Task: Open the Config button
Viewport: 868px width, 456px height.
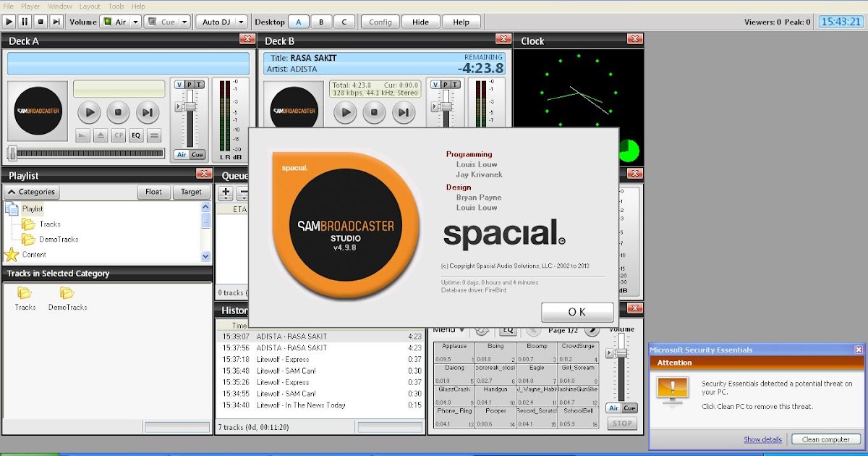Action: pos(380,22)
